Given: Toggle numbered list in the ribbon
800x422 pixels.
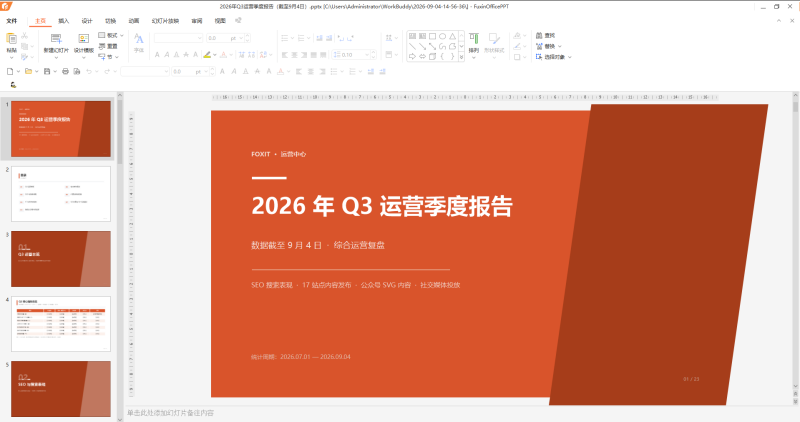Looking at the screenshot, I should pos(301,38).
